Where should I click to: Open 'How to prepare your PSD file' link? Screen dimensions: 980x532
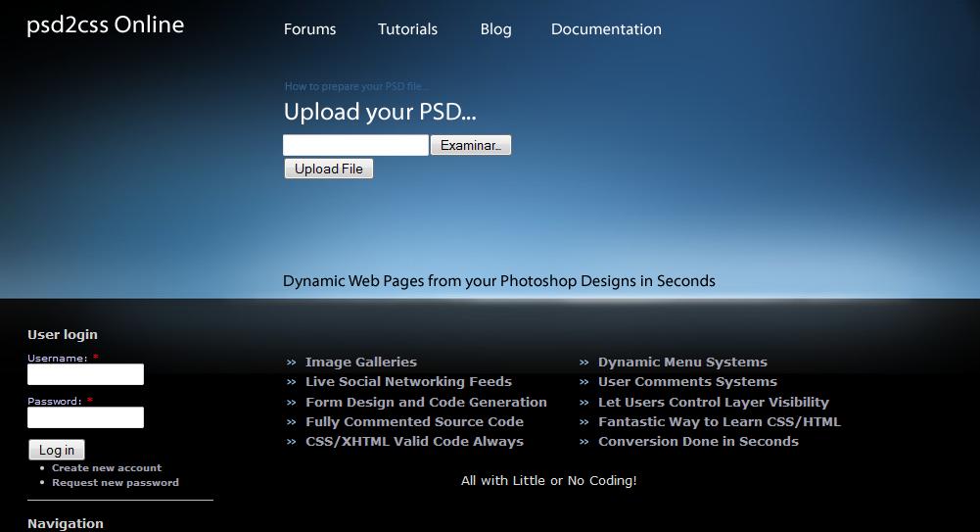[x=357, y=86]
